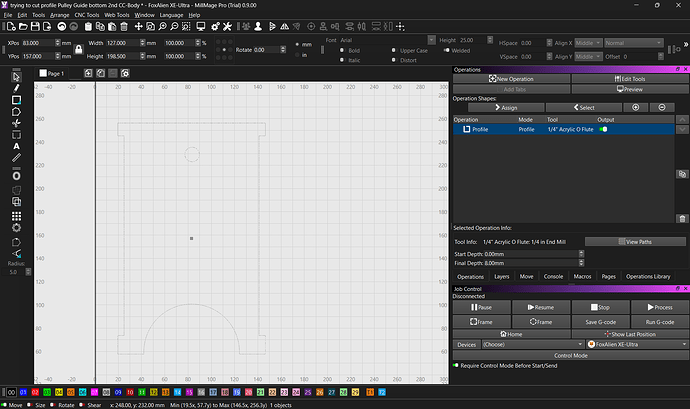The height and width of the screenshot is (409, 690).
Task: Select the mm units radio button
Action: coord(297,44)
